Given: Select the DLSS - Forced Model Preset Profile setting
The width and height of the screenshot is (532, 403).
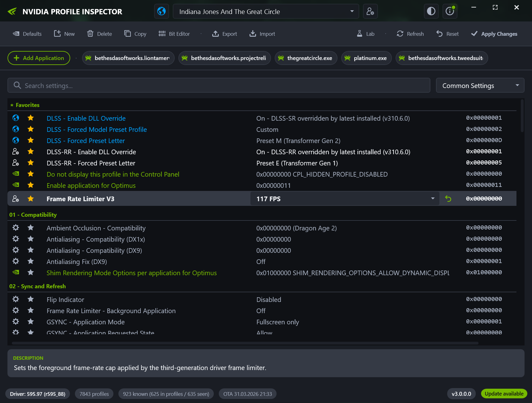Looking at the screenshot, I should [97, 130].
